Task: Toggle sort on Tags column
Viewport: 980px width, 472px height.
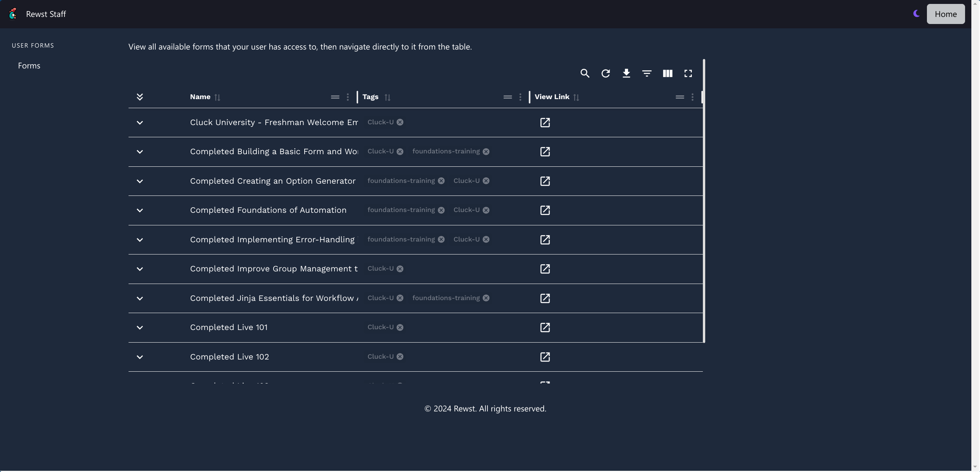Action: 388,97
